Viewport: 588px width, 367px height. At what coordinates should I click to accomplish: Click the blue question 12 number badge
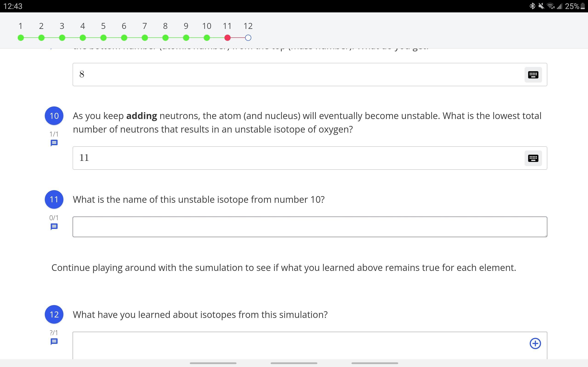[54, 314]
